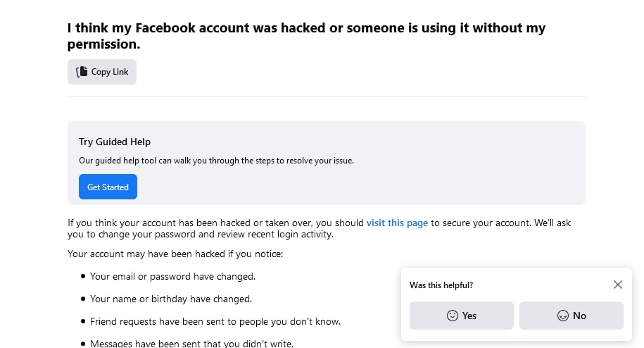644x348 pixels.
Task: Click the frowning face icon
Action: coord(562,316)
